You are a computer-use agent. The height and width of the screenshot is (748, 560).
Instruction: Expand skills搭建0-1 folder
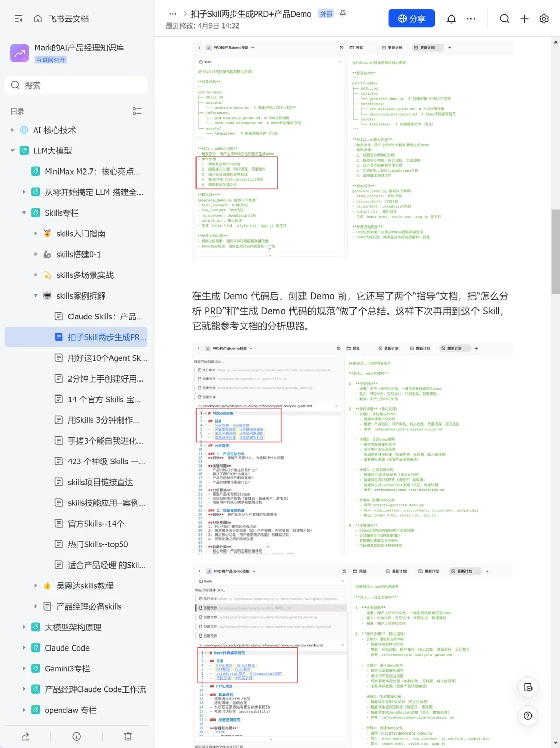(x=35, y=255)
